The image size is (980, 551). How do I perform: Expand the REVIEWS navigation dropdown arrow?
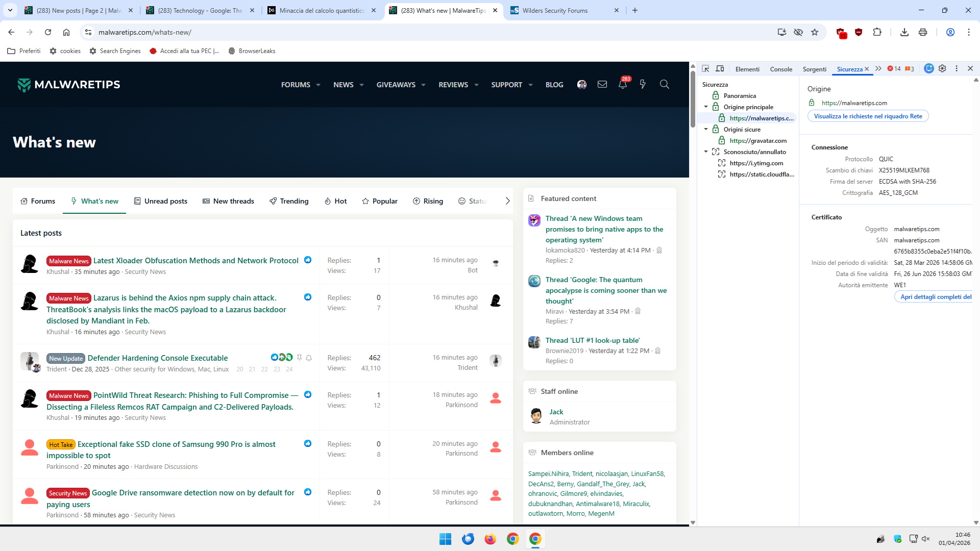(x=476, y=85)
